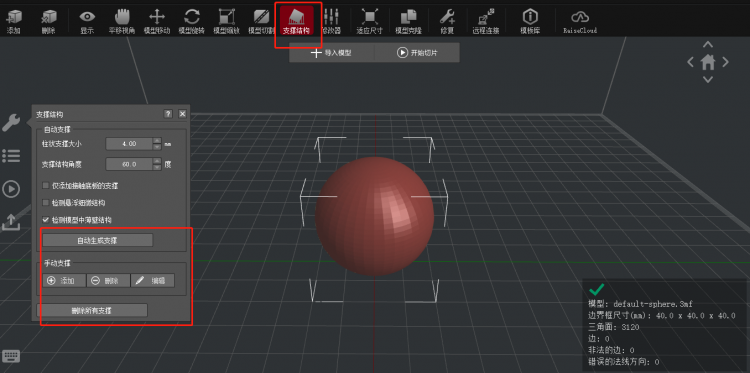The height and width of the screenshot is (373, 750).
Task: Rotate view with up arrow above home
Action: click(708, 44)
